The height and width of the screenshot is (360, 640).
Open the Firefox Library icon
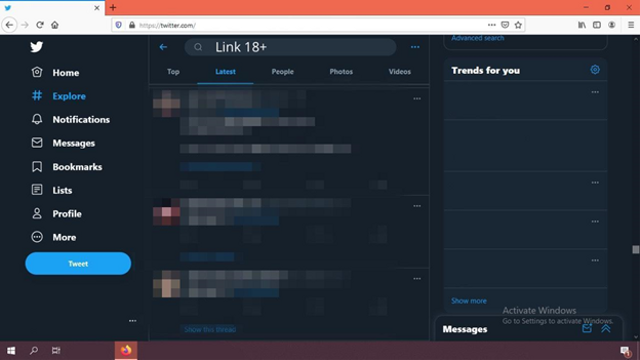[x=582, y=25]
